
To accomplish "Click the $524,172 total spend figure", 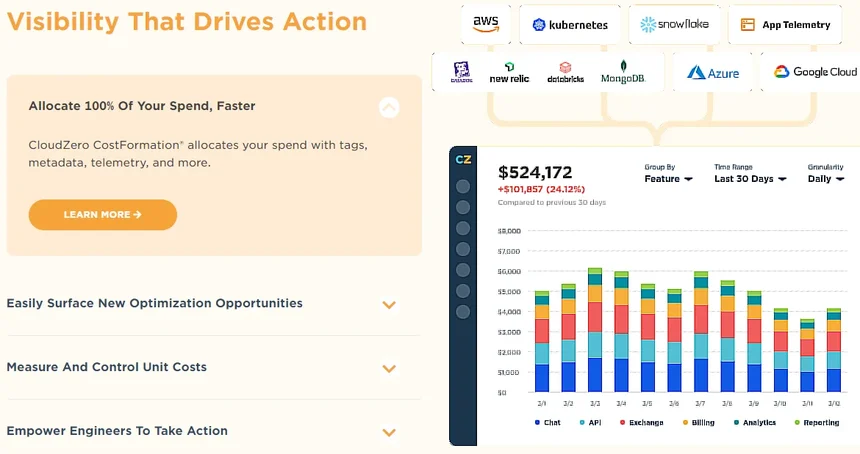I will 535,173.
